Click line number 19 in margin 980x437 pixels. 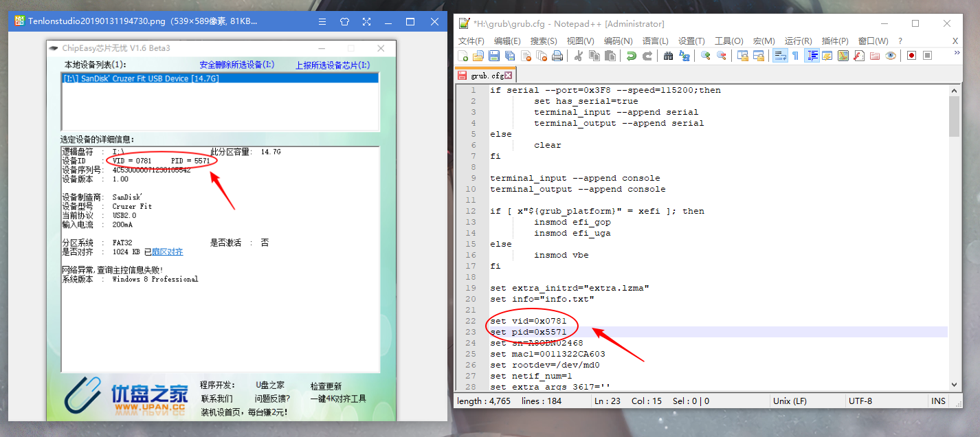(471, 288)
